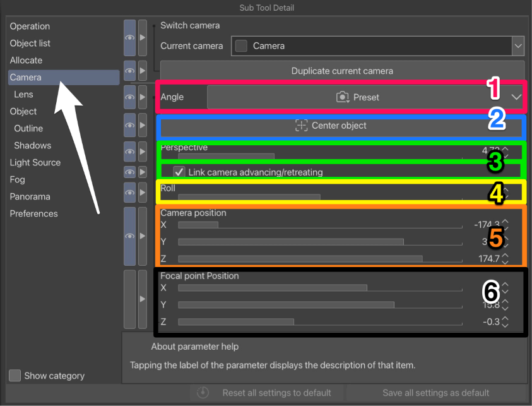Toggle the eye visibility for the Angle row
This screenshot has height=406, width=532.
click(x=129, y=97)
